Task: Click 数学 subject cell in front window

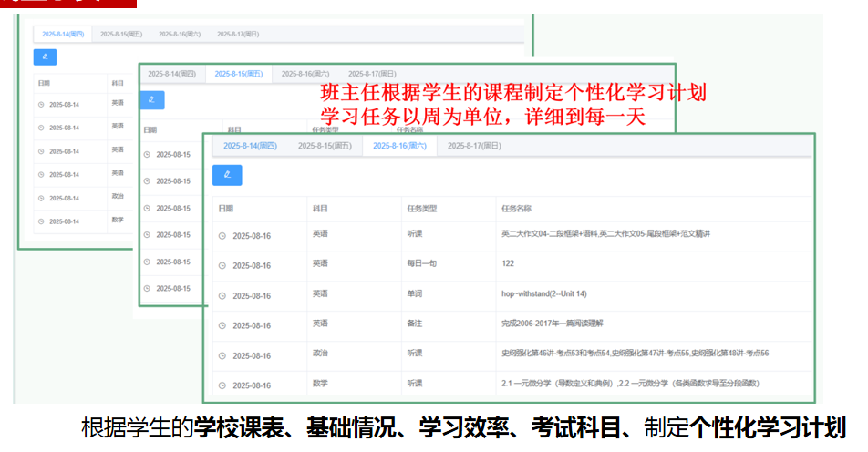Action: [320, 383]
